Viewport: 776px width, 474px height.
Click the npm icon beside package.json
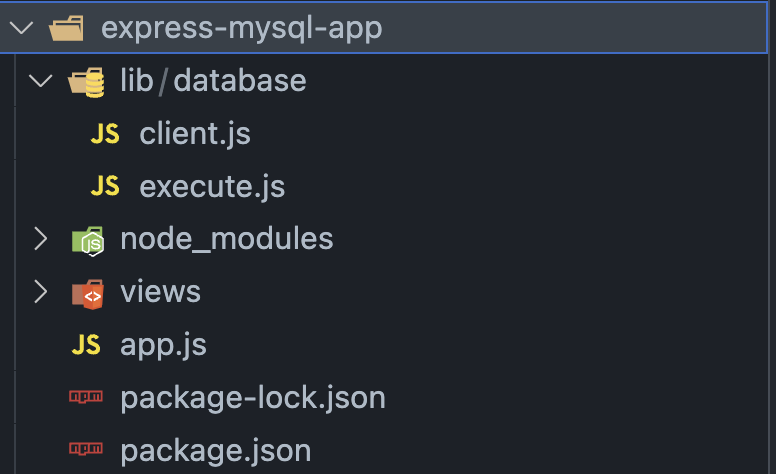coord(86,449)
